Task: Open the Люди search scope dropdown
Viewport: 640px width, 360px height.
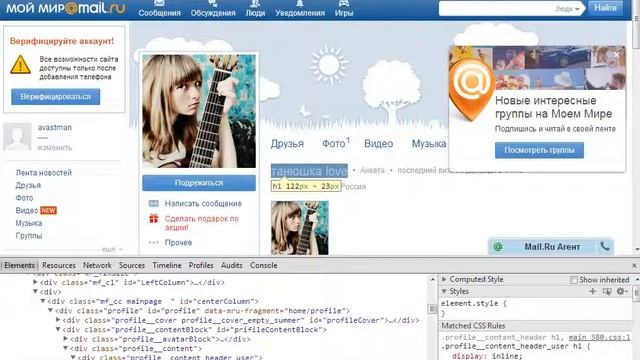Action: coord(567,9)
